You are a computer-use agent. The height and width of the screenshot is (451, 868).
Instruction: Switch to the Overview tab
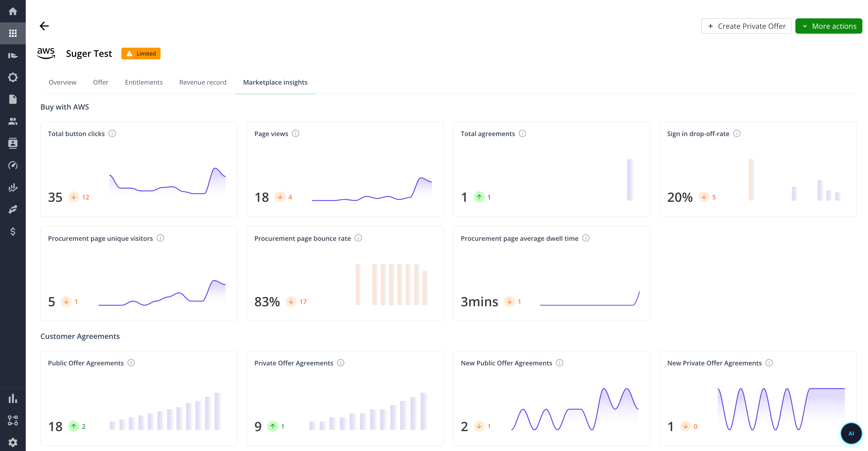(62, 82)
